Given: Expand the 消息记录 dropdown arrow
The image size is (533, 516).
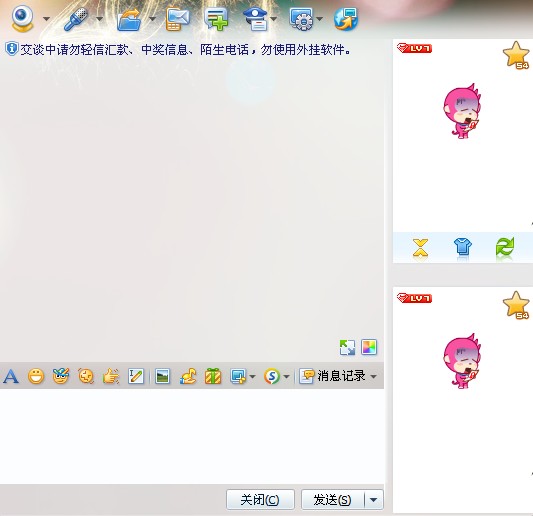Looking at the screenshot, I should point(374,377).
